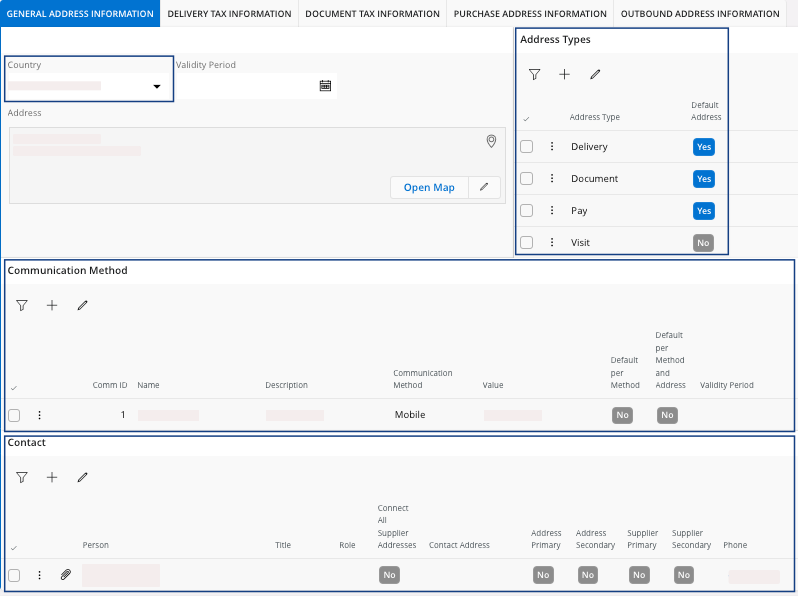Viewport: 798px width, 596px height.
Task: Select the Visit address type checkbox
Action: pyautogui.click(x=526, y=243)
